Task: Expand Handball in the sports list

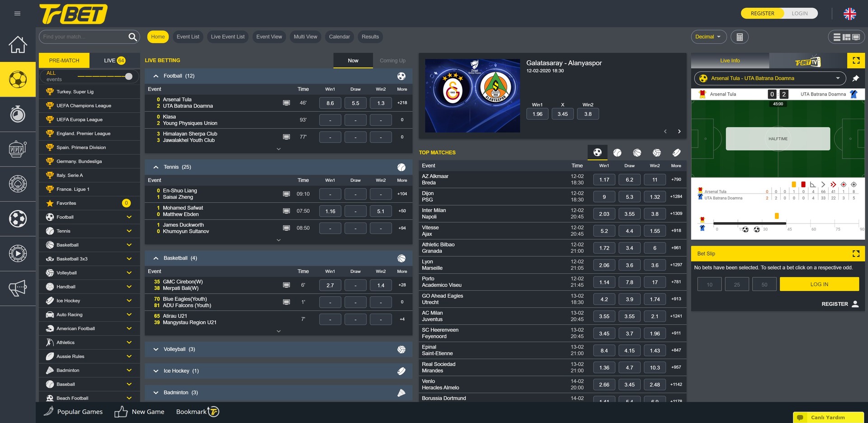Action: tap(89, 287)
